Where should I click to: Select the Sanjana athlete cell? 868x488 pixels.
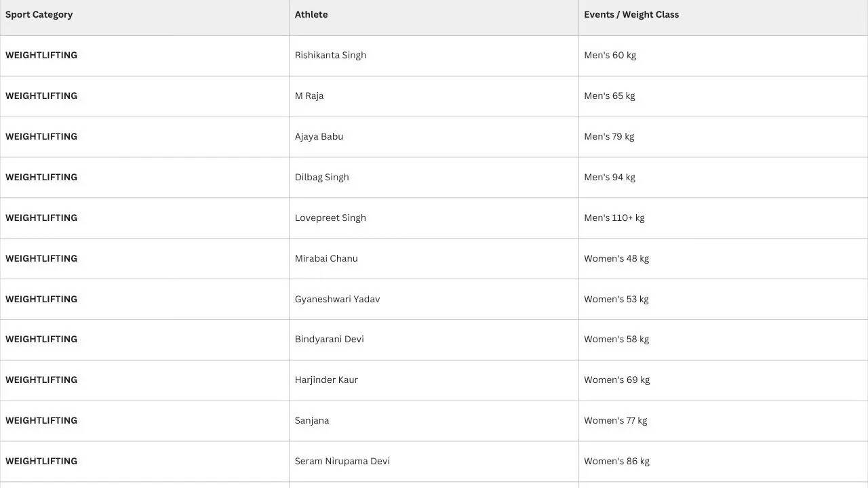[x=434, y=421]
